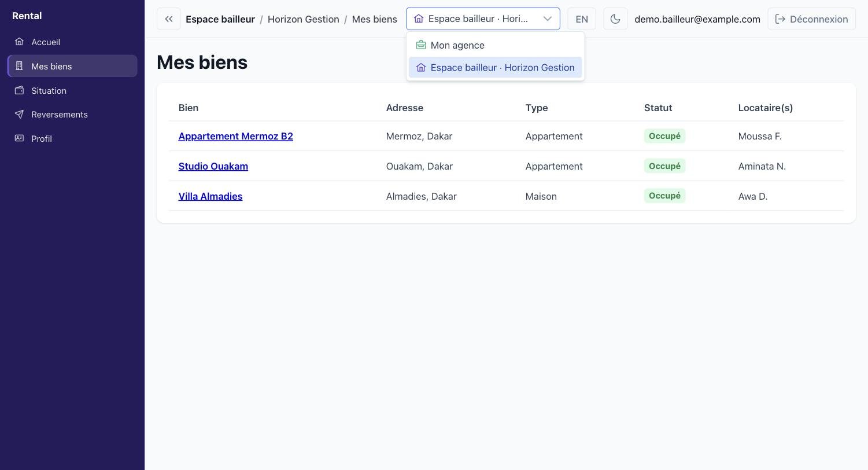868x470 pixels.
Task: Navigate to Reversements in the sidebar
Action: (72, 115)
